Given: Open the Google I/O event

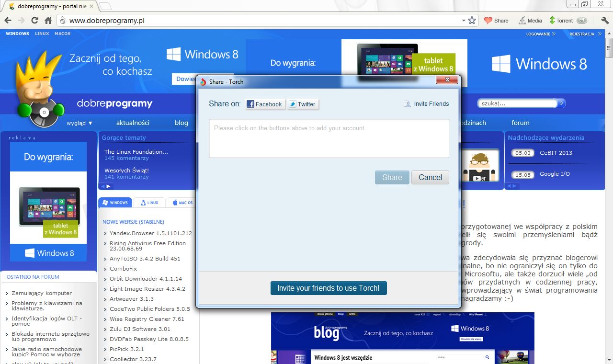Looking at the screenshot, I should 555,174.
